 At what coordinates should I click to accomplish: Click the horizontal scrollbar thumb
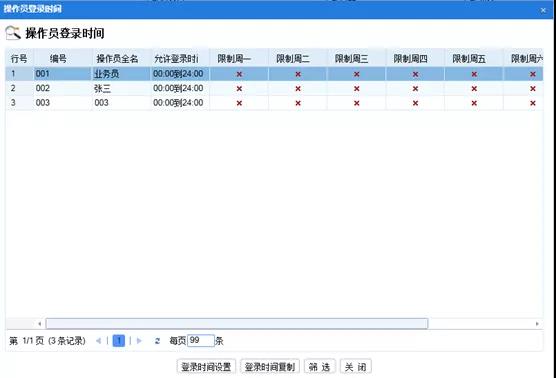click(x=237, y=323)
